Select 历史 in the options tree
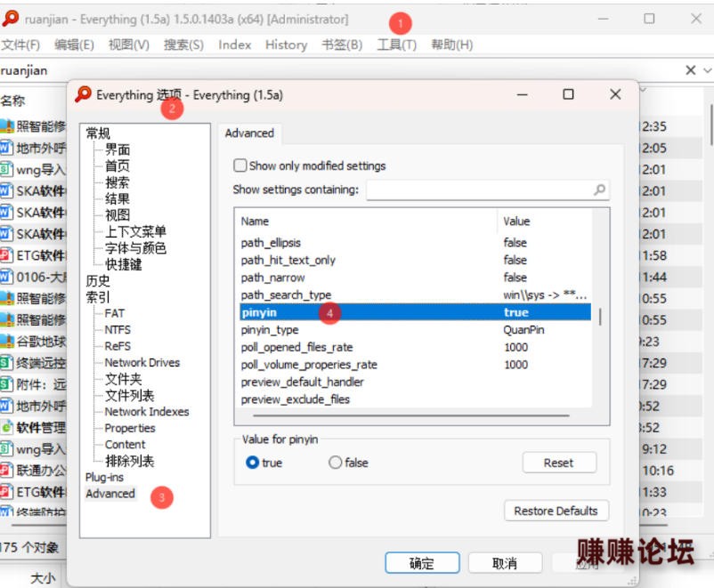 (98, 280)
